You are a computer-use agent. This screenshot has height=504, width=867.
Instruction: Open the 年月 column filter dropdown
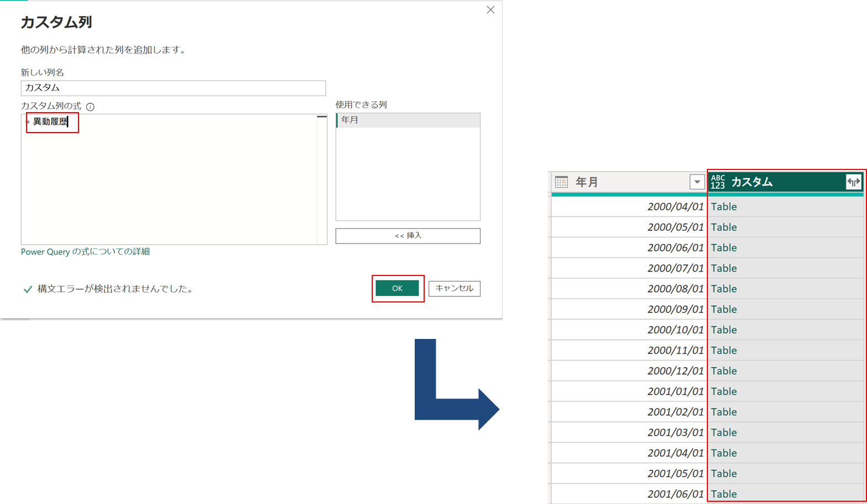pyautogui.click(x=697, y=182)
